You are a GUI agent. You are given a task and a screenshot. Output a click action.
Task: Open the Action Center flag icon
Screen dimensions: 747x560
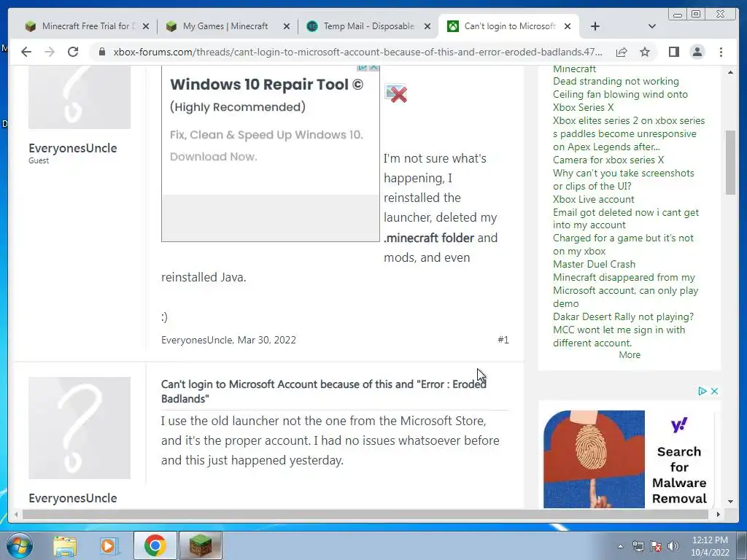coord(656,546)
